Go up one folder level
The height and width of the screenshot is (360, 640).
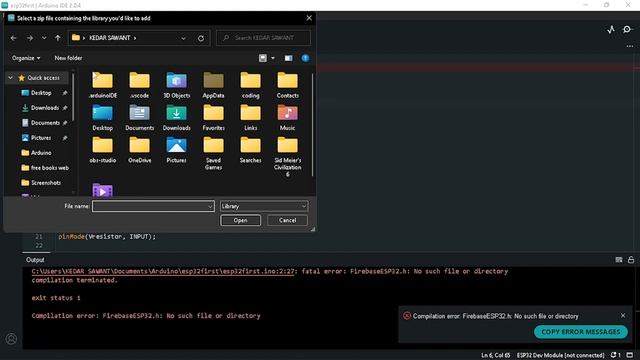pos(58,38)
